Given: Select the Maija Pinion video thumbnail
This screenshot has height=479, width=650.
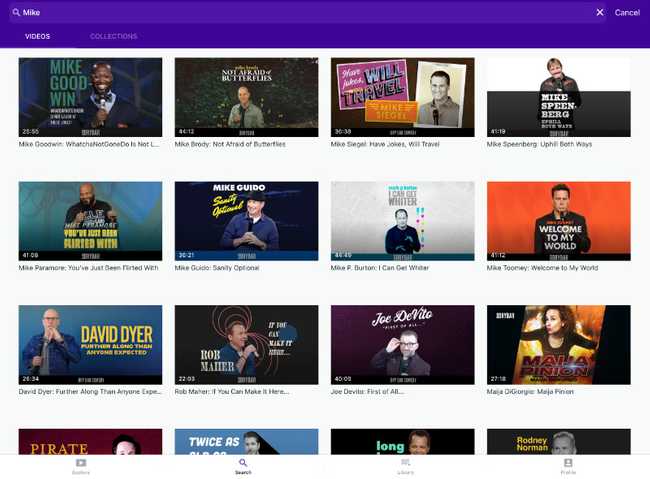Looking at the screenshot, I should point(559,345).
